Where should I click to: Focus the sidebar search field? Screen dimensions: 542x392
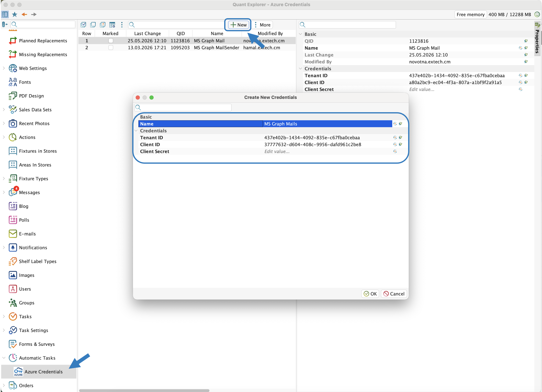[x=43, y=24]
